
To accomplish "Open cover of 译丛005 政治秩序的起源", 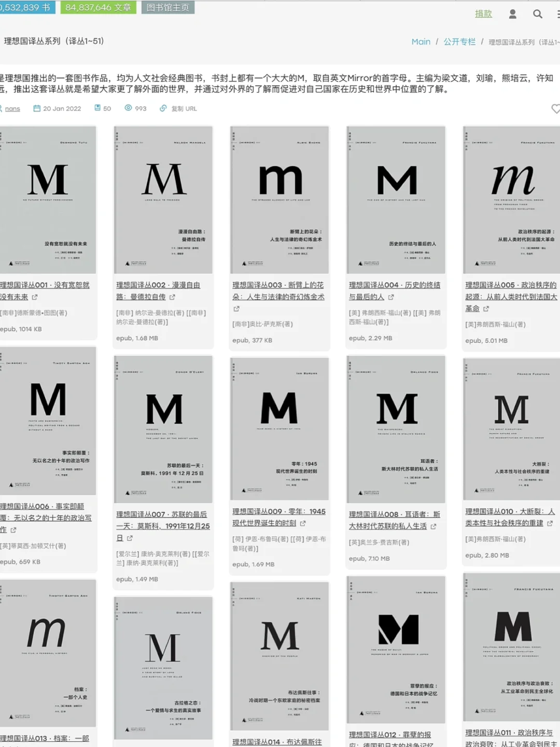I will 511,200.
